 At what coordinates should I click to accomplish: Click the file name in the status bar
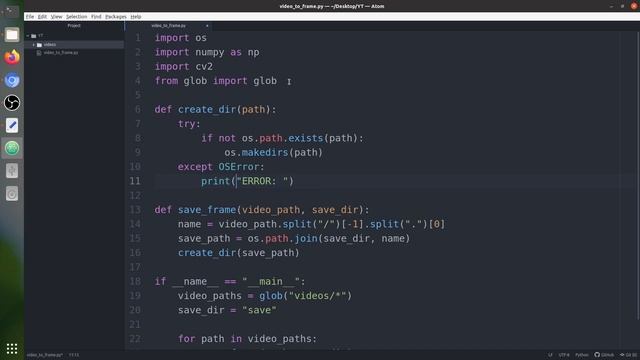[45, 355]
